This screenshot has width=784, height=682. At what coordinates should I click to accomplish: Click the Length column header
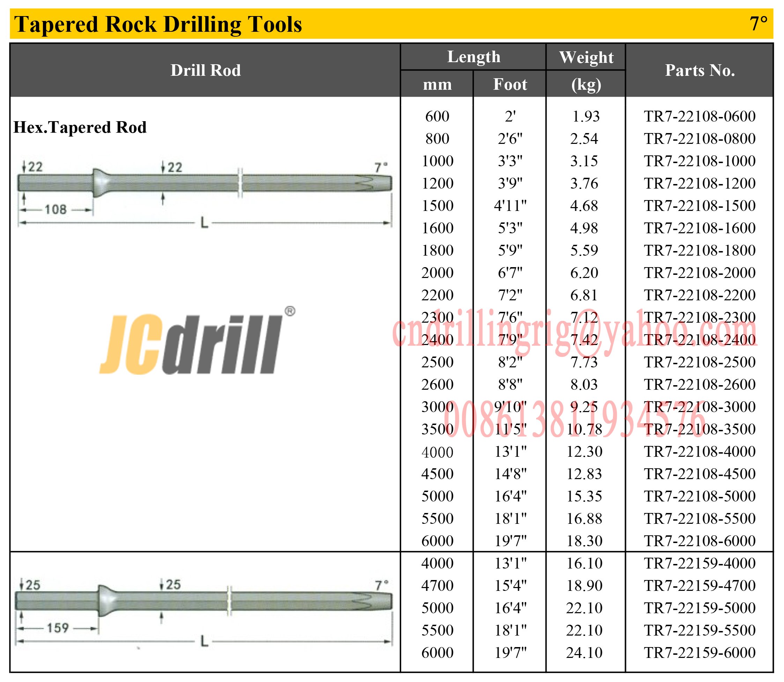(474, 57)
